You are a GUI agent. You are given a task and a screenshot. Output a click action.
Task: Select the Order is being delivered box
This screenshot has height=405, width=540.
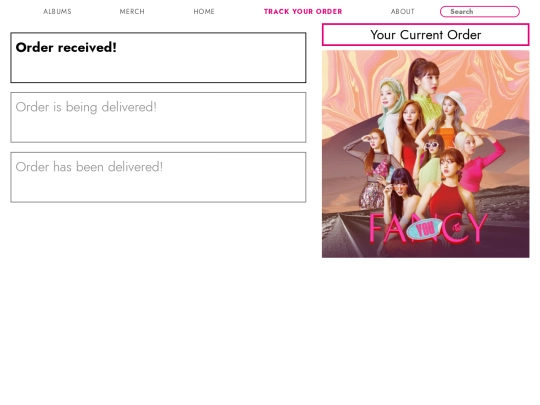(158, 117)
